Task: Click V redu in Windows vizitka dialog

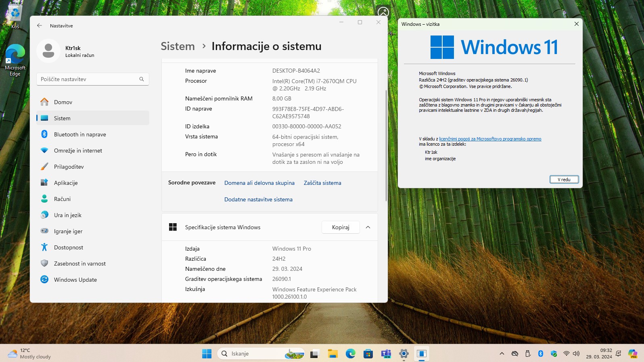Action: (564, 180)
